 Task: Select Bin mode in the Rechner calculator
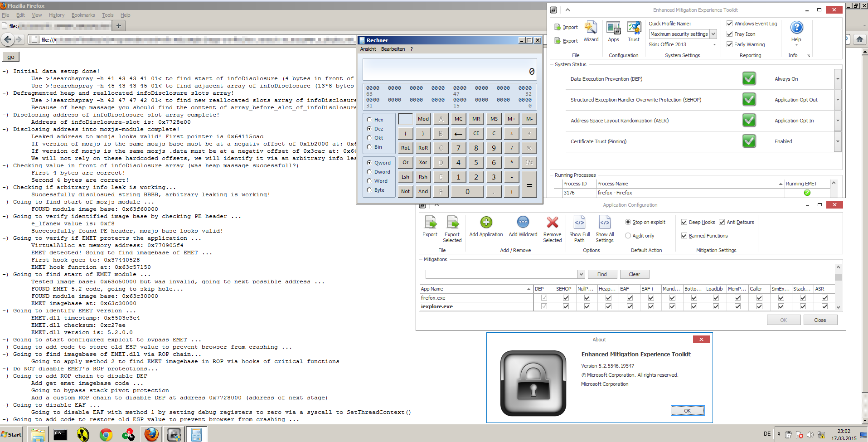point(369,147)
